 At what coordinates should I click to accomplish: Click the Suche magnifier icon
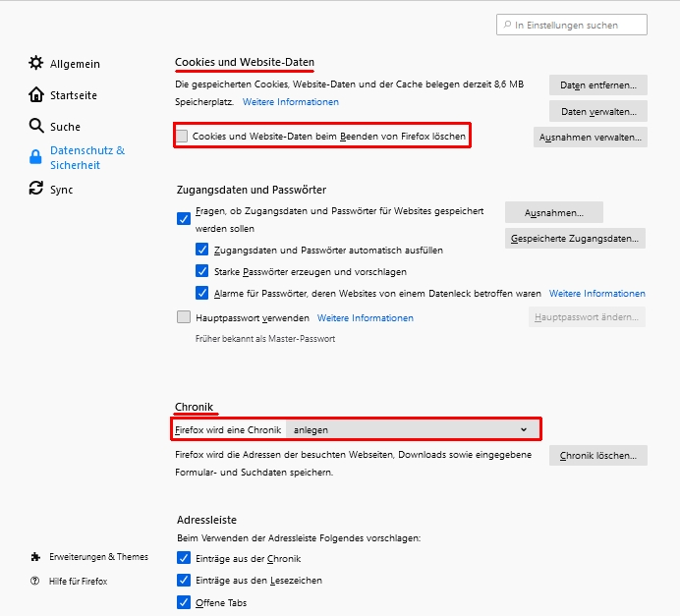[36, 127]
